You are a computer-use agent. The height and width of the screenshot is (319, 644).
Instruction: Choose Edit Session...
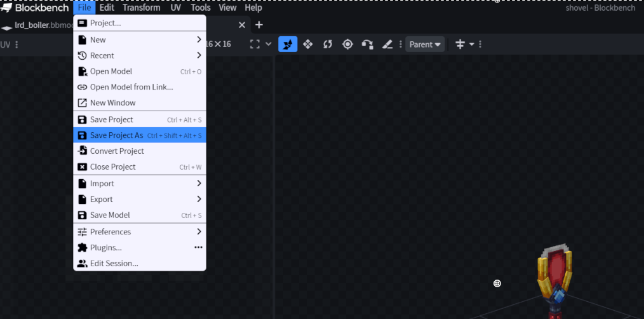point(140,264)
